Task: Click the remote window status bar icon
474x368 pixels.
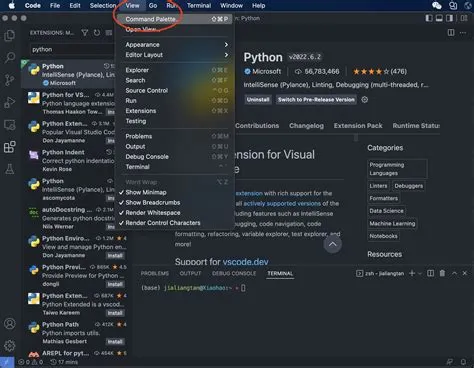Action: (x=7, y=362)
